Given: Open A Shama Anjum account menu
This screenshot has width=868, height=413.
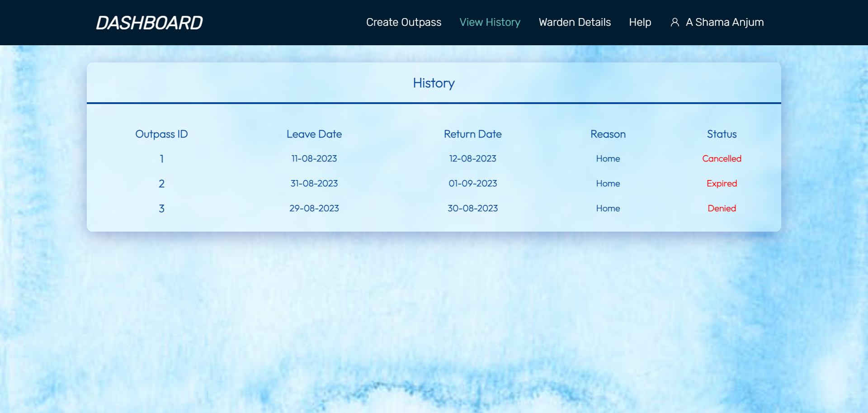Looking at the screenshot, I should coord(724,22).
